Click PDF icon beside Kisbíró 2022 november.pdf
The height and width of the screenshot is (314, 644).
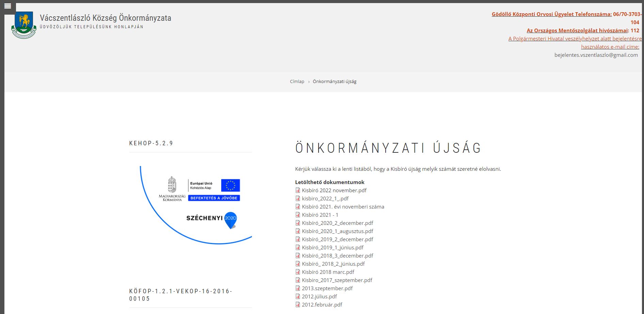click(x=298, y=190)
